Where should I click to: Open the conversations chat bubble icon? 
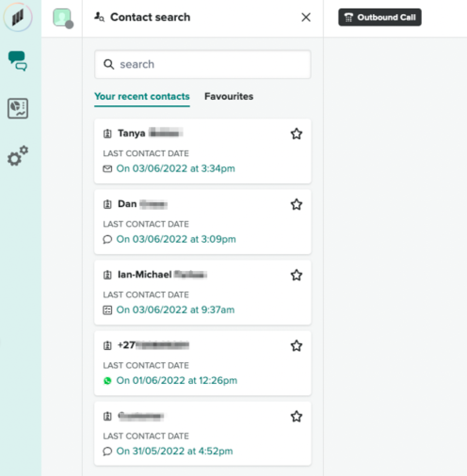(x=18, y=61)
